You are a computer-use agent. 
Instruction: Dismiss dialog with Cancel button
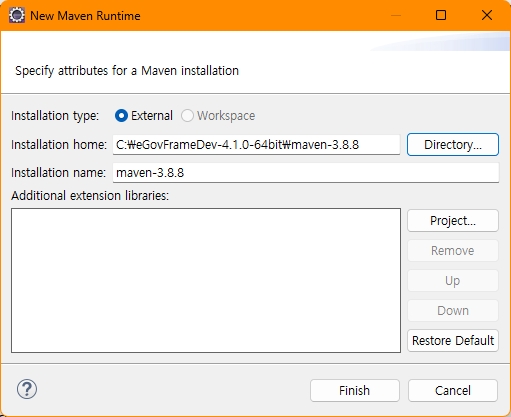[x=453, y=390]
